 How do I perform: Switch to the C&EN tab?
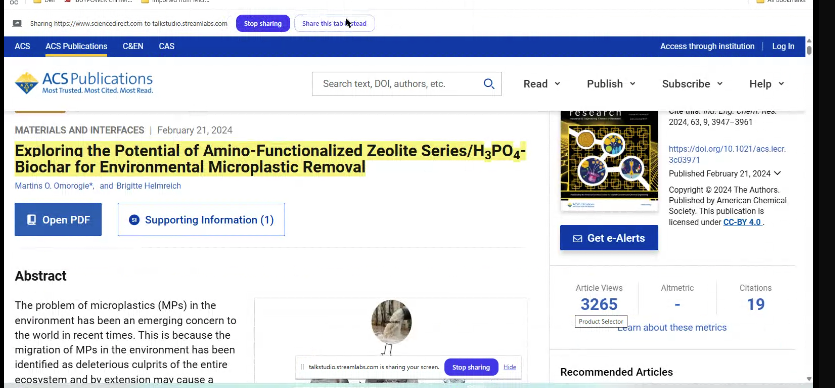(x=133, y=46)
